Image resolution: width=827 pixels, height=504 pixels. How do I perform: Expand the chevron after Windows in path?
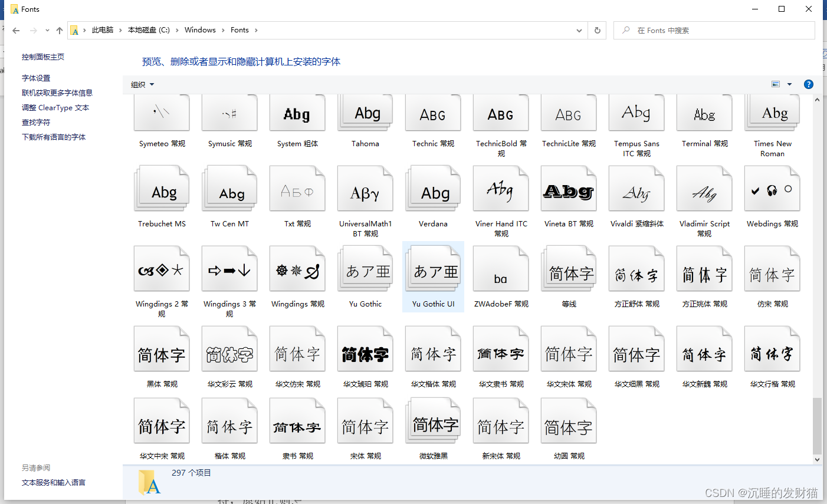(x=222, y=30)
